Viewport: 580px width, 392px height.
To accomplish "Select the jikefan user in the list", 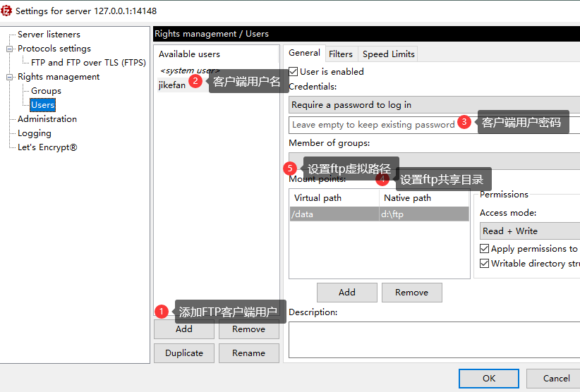I will pyautogui.click(x=172, y=85).
